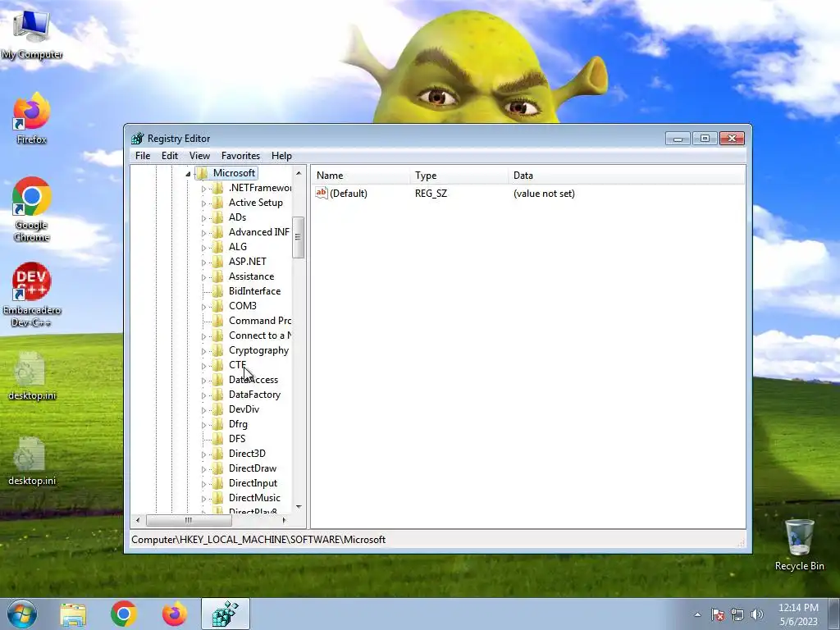Expand the Advanced INF key

click(x=203, y=233)
